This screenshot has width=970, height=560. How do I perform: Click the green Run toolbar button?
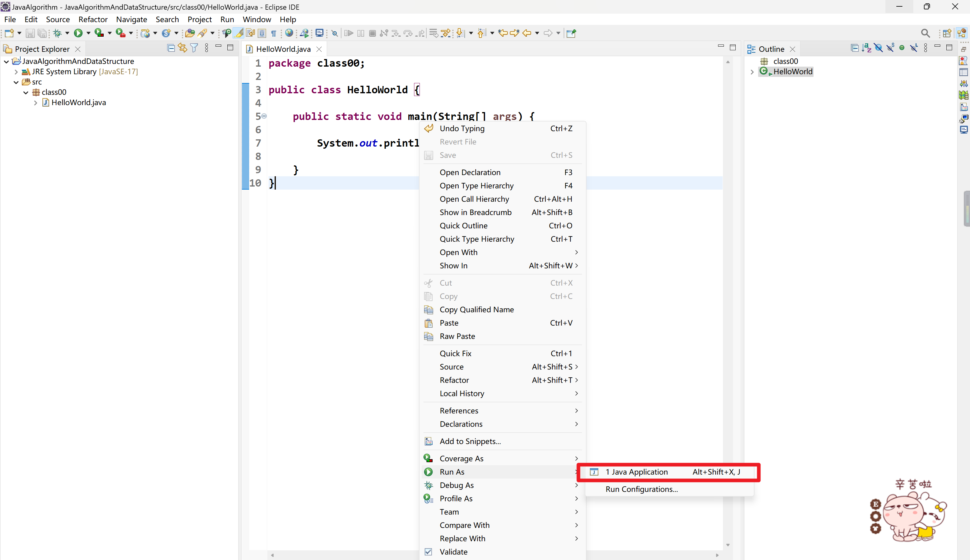[78, 33]
